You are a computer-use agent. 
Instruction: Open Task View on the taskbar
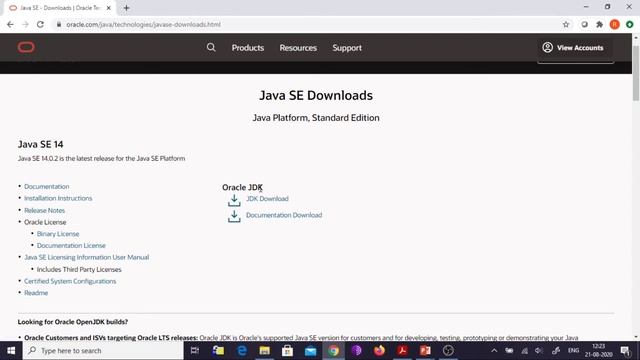(195, 351)
